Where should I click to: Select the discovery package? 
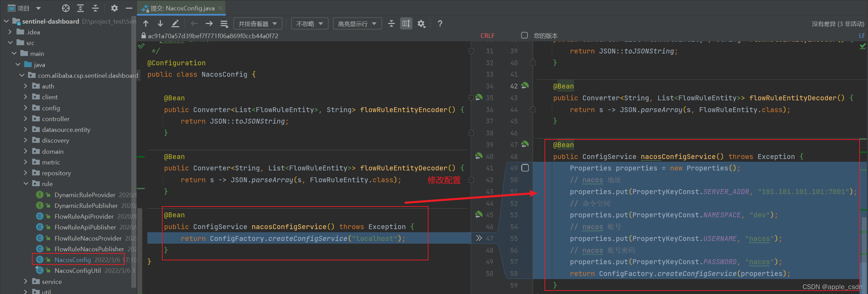pyautogui.click(x=55, y=140)
